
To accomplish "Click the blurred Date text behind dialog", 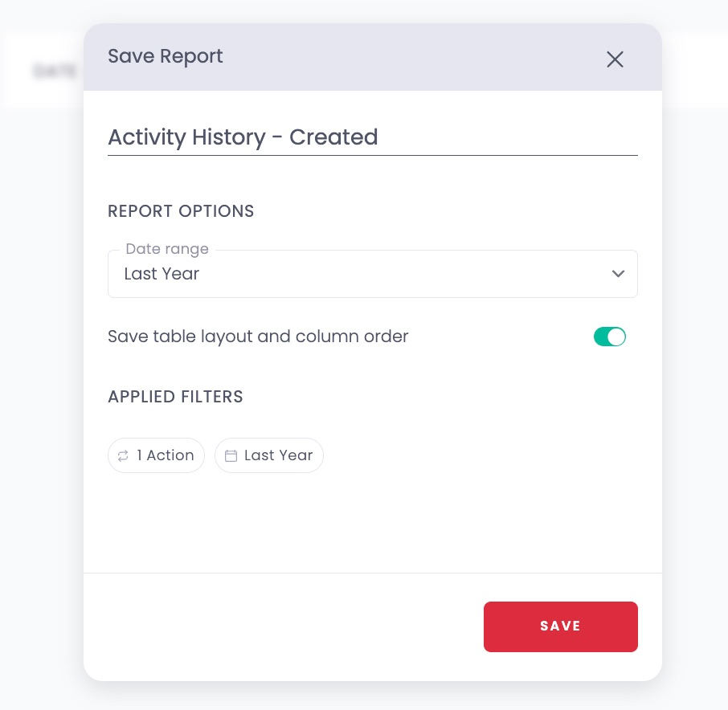I will [x=55, y=71].
